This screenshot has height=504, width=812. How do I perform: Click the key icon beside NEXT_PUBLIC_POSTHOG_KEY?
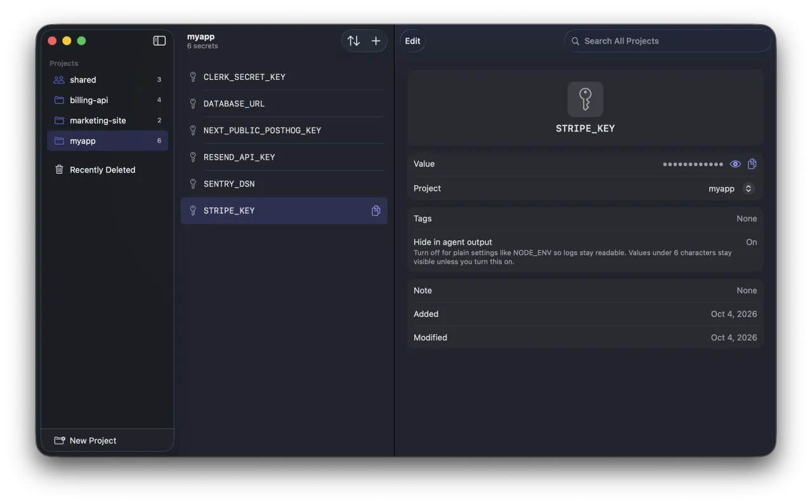tap(193, 130)
